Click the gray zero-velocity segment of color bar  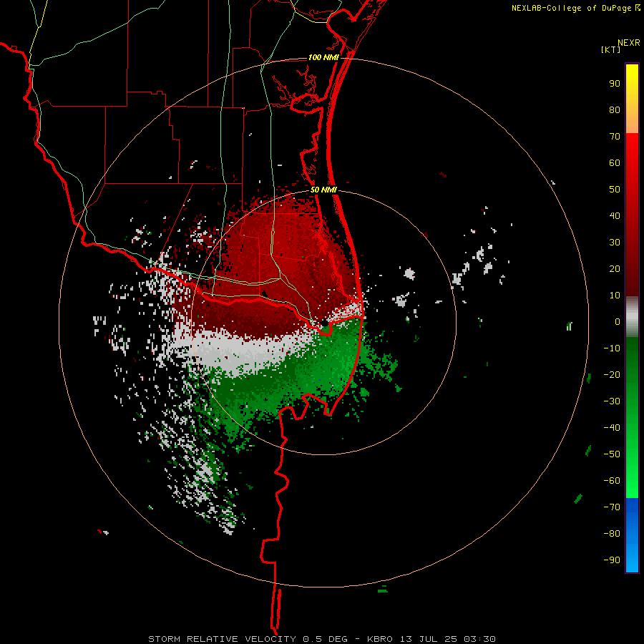tap(632, 316)
